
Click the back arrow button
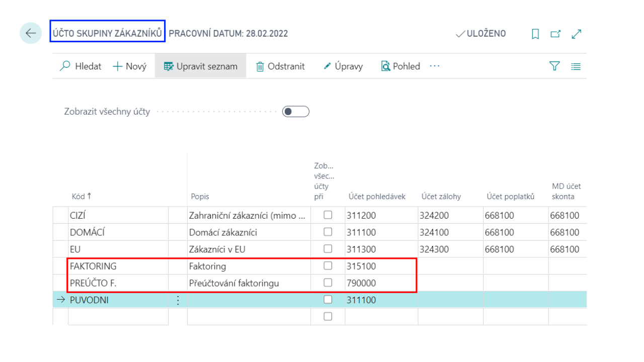pos(31,33)
